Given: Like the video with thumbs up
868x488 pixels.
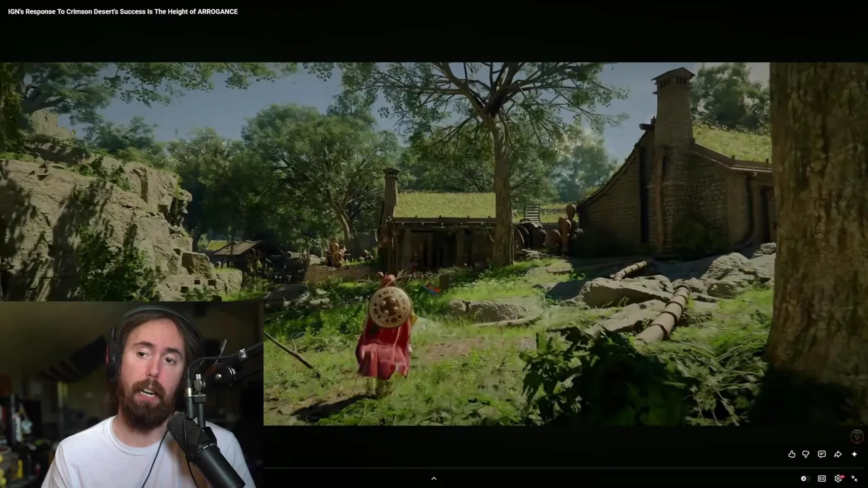Looking at the screenshot, I should tap(791, 454).
